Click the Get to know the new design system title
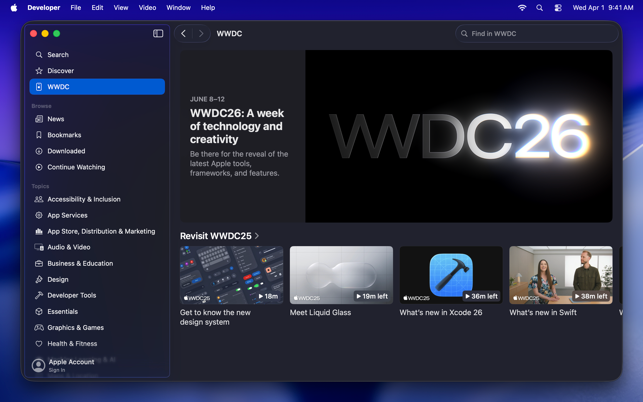Screen dimensions: 643x402 pos(215,317)
